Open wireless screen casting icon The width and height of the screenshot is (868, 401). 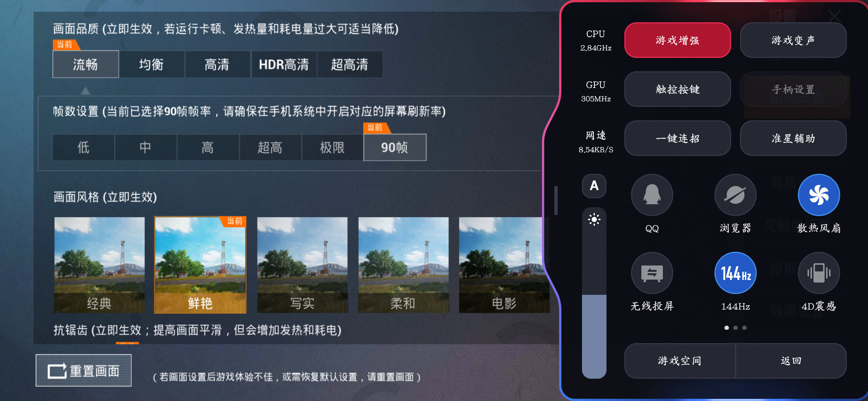(x=652, y=273)
